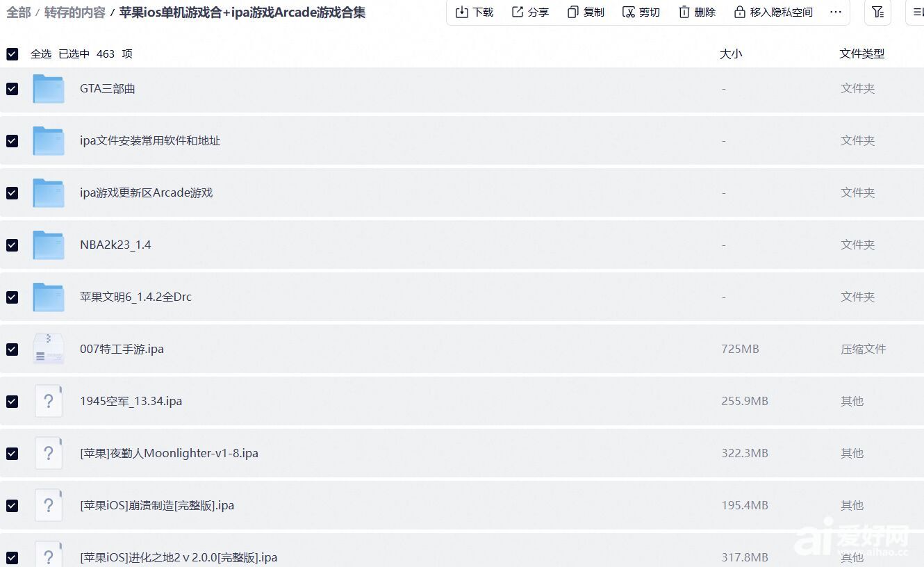Toggle checkbox for 进化之地2 v 2.0.0[完整版].ipa
The image size is (924, 567).
click(12, 558)
